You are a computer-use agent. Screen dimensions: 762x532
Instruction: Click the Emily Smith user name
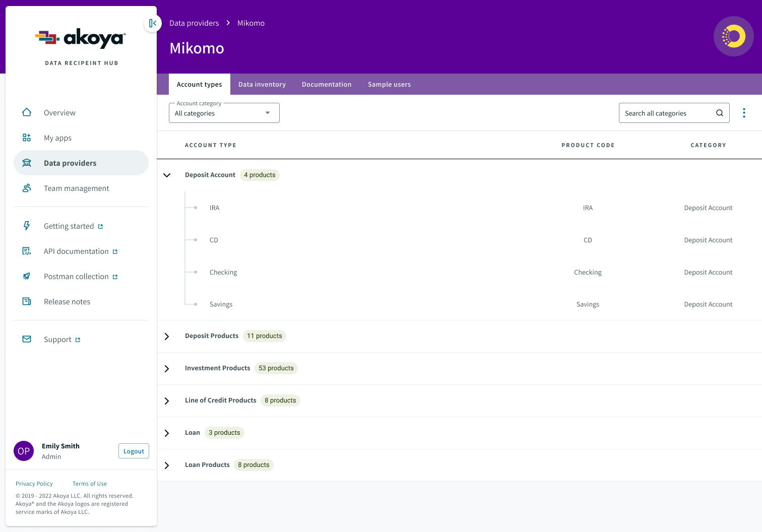60,446
